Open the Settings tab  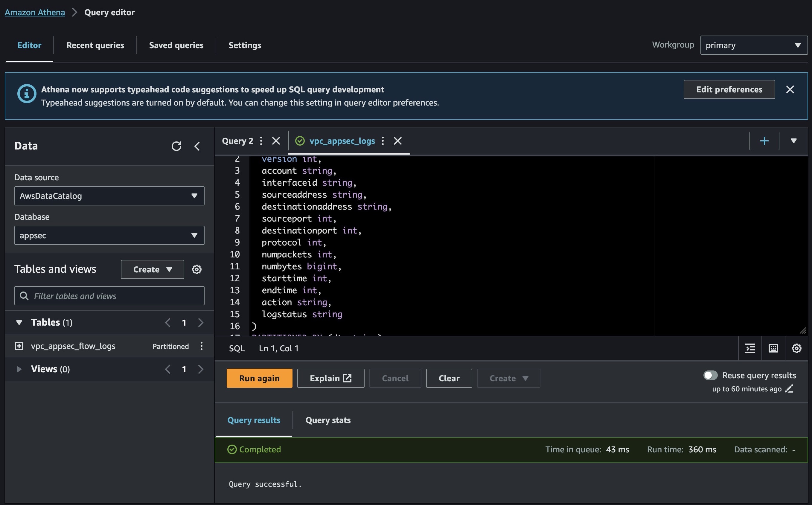click(x=245, y=45)
